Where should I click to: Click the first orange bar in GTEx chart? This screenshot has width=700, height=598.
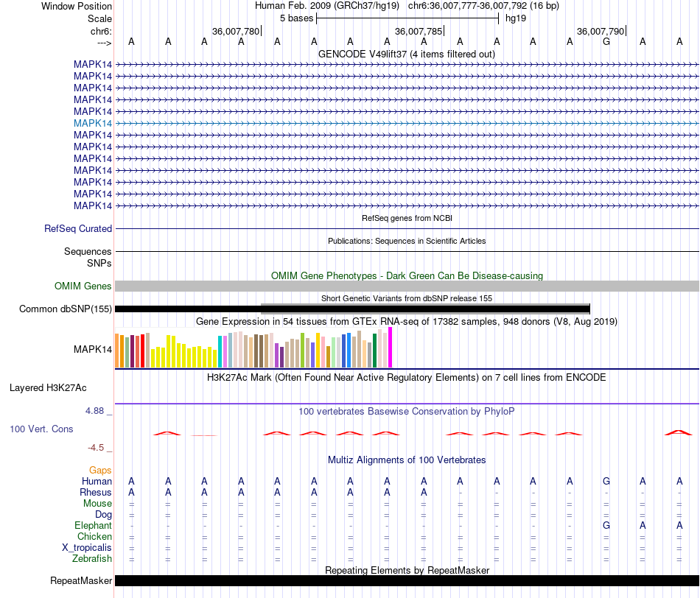click(x=117, y=351)
